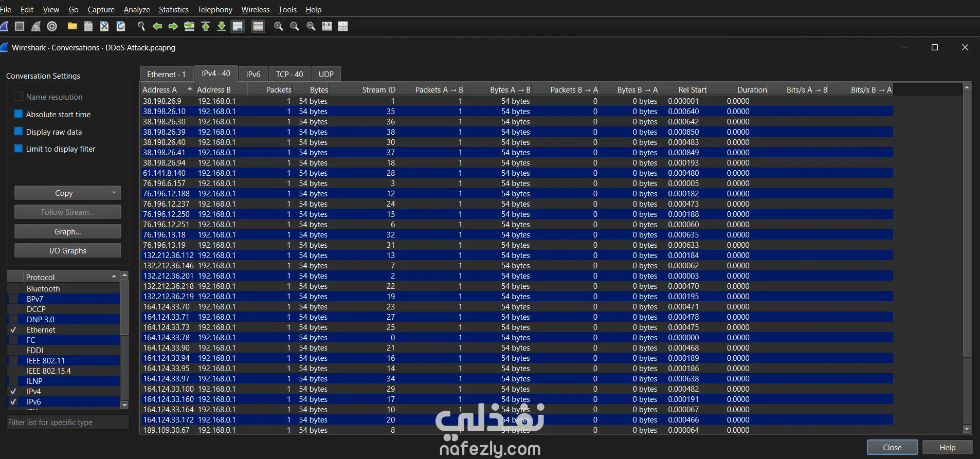
Task: Click the Help button at bottom right
Action: [947, 447]
